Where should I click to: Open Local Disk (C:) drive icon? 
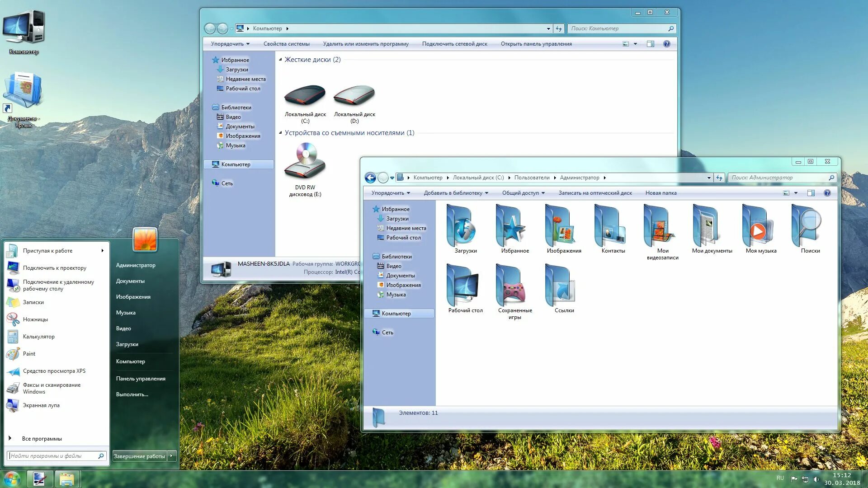point(305,96)
